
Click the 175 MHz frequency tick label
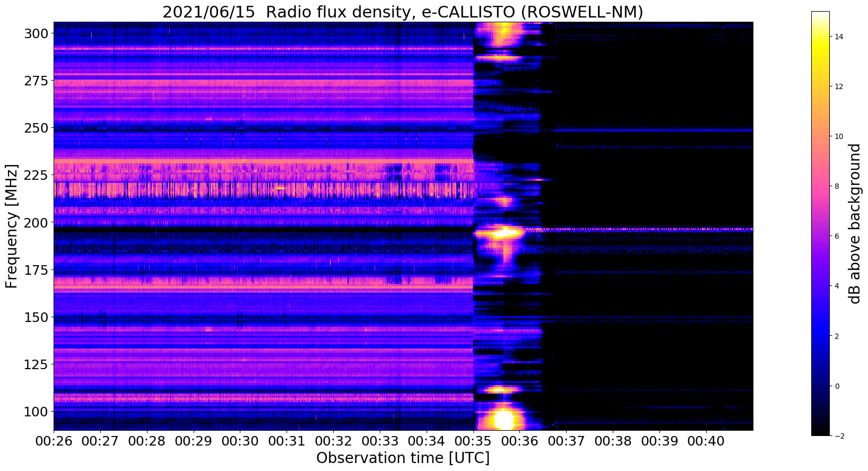click(x=36, y=269)
